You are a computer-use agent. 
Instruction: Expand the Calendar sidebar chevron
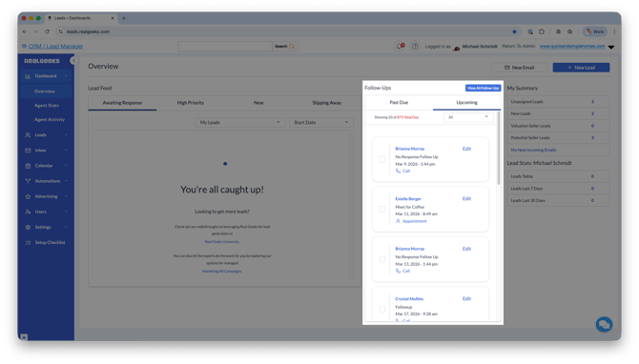[x=66, y=166]
